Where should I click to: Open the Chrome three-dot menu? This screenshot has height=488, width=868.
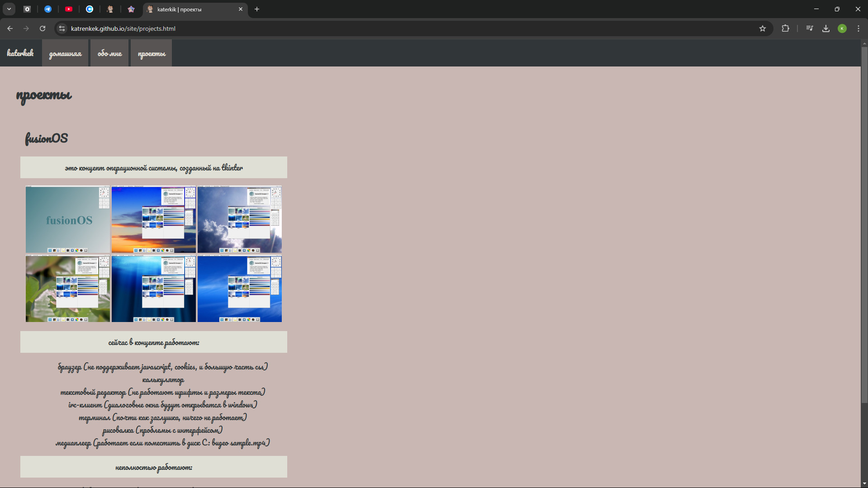pos(859,28)
